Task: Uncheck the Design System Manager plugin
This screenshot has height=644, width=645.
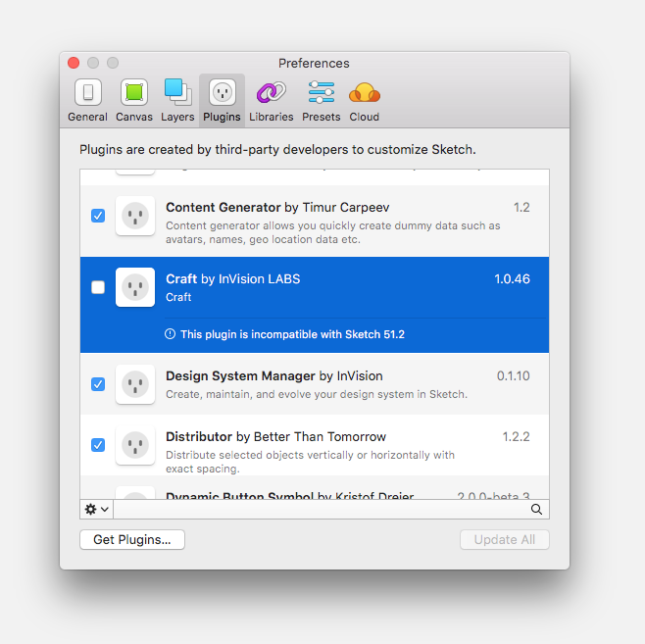Action: 98,384
